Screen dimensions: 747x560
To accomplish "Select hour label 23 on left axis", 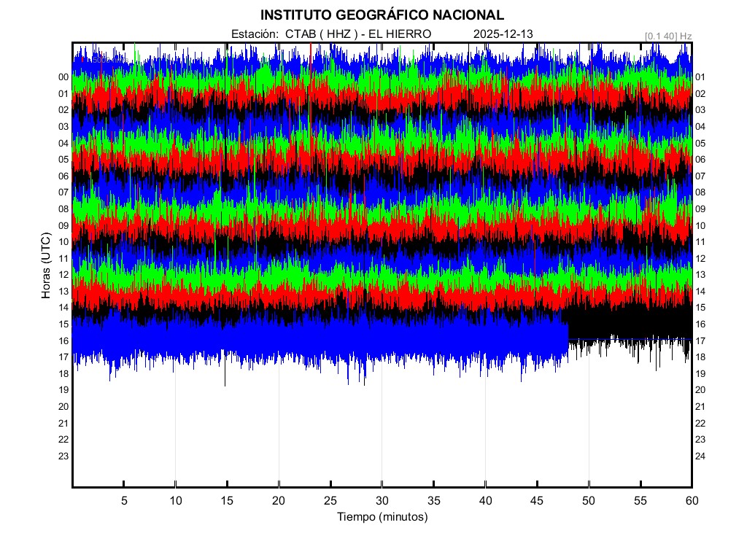I will (63, 456).
